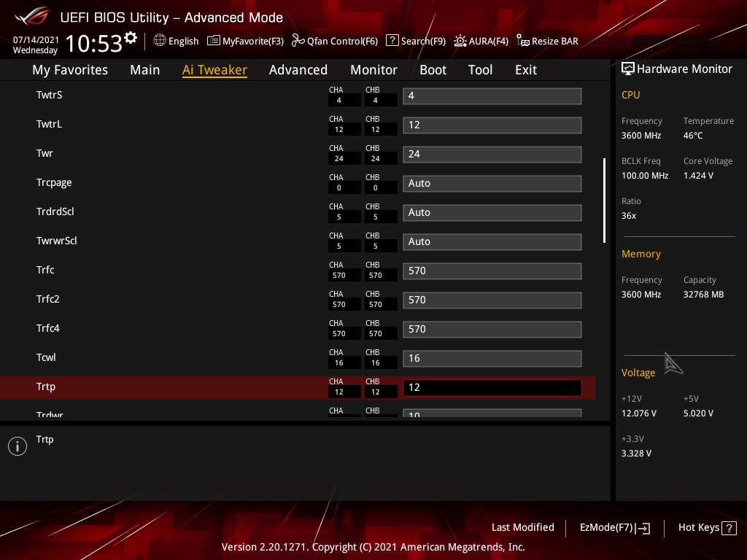Select the Trcpage row label
Screen dimensions: 747x560
coord(54,183)
